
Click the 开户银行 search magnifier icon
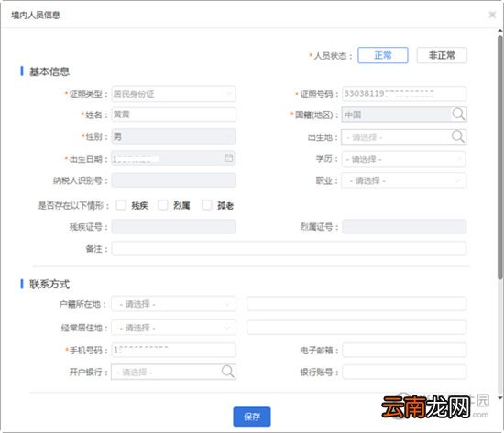click(x=228, y=372)
